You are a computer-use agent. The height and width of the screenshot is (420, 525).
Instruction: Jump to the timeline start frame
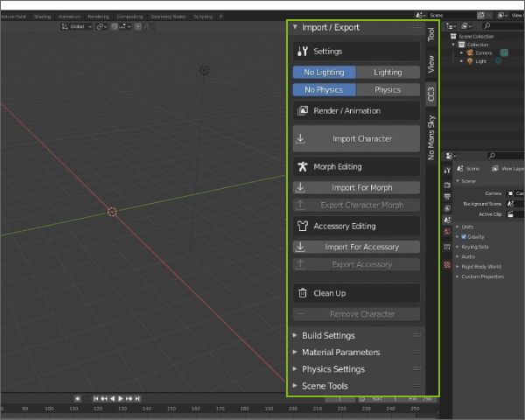coord(95,399)
